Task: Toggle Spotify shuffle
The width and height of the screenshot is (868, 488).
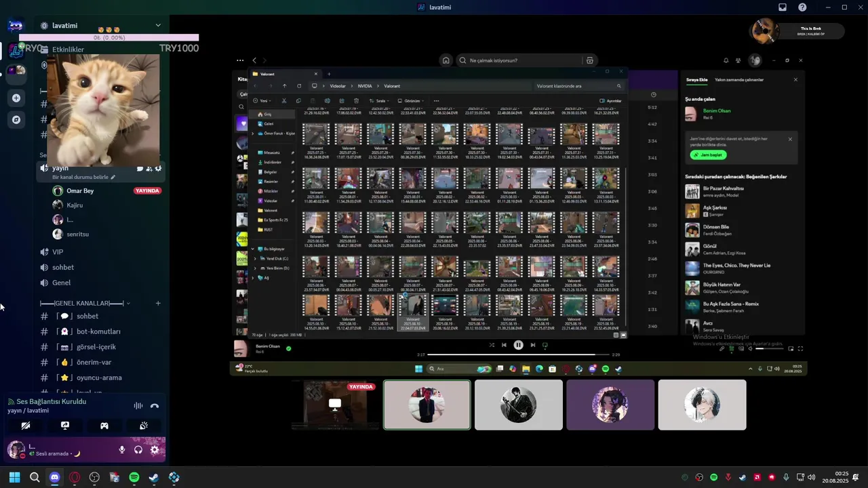Action: (x=492, y=345)
